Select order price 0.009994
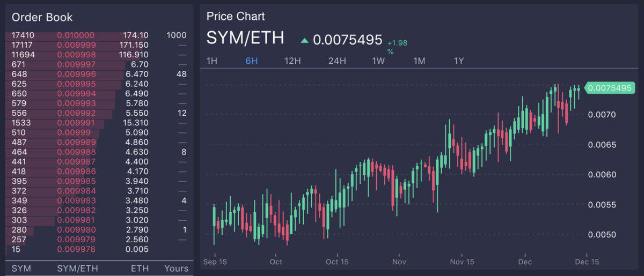 point(76,93)
